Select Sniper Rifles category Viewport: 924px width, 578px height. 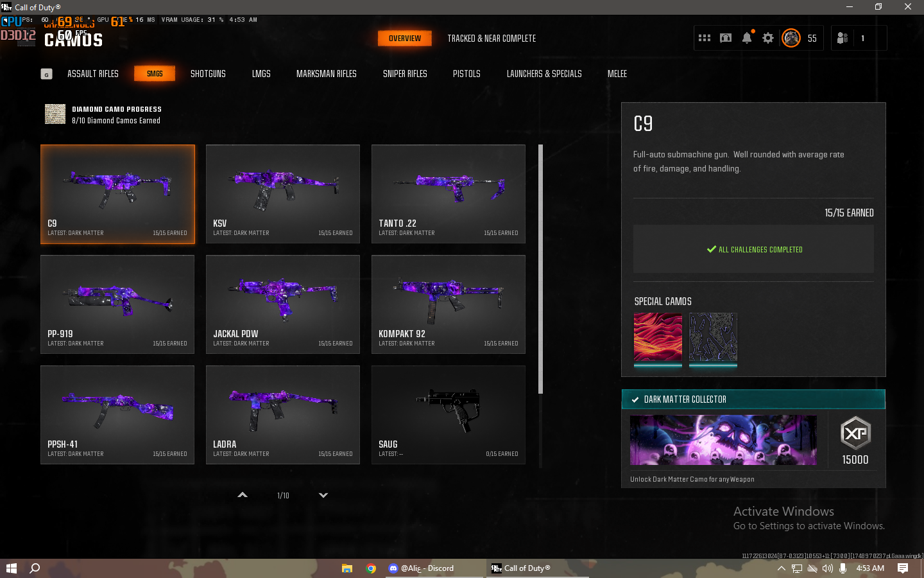pyautogui.click(x=405, y=74)
